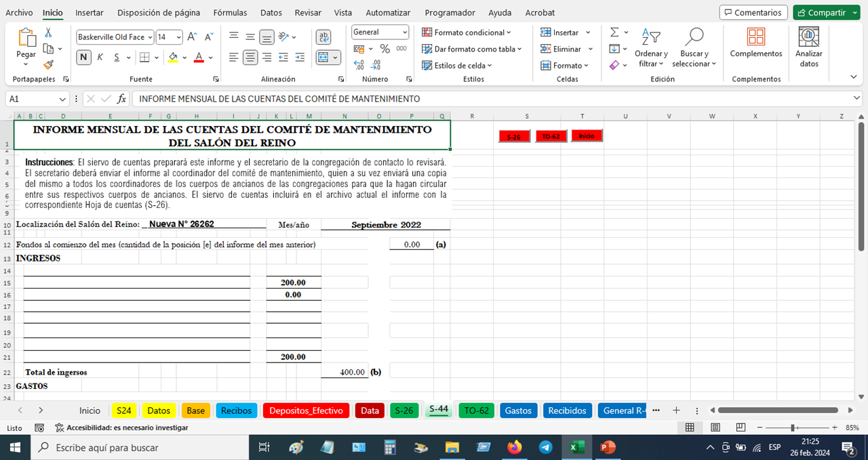Toggle italic K formatting
This screenshot has height=460, width=868.
coord(100,58)
